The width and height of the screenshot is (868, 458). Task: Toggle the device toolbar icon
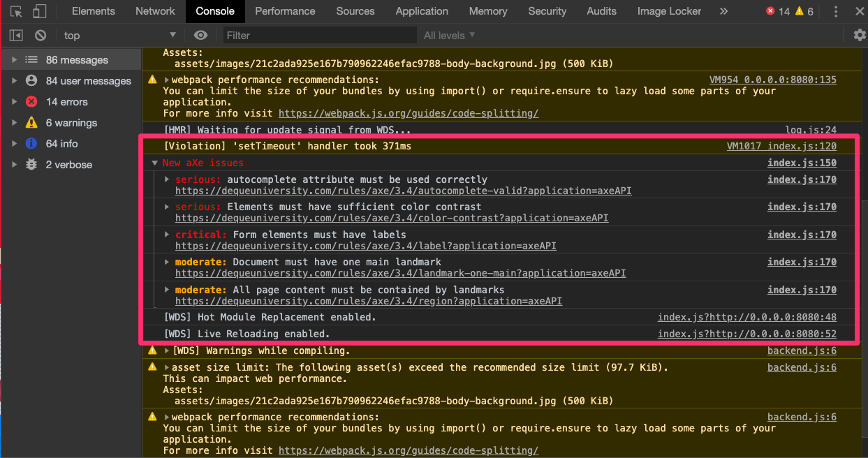click(39, 11)
